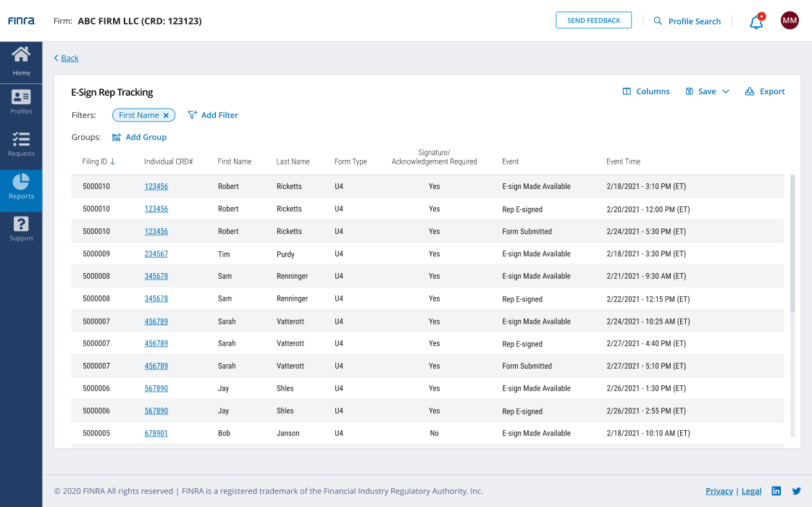Open CRD link 234567 for Tim Purdy
This screenshot has width=812, height=507.
[x=156, y=254]
